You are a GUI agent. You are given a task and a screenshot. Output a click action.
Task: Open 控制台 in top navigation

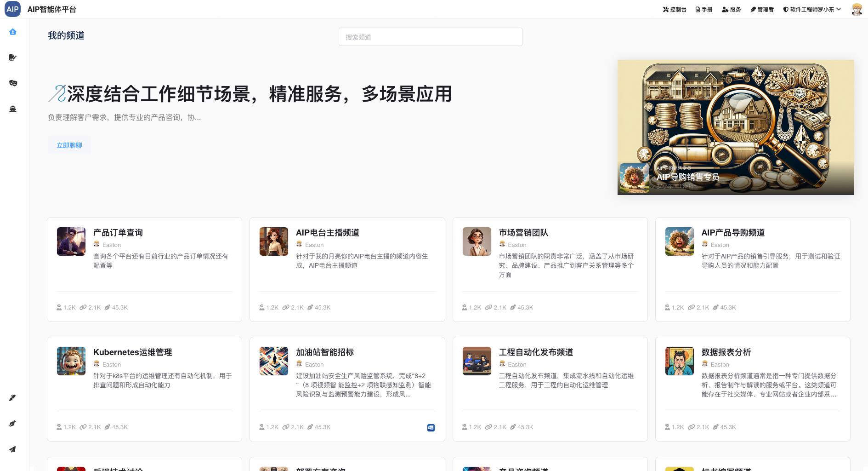675,9
